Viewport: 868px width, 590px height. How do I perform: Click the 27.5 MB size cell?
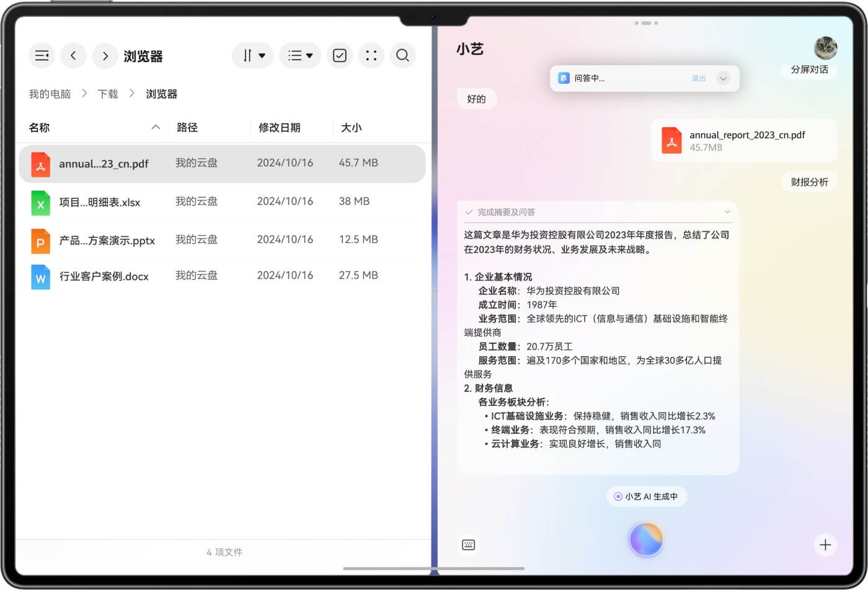pos(358,275)
